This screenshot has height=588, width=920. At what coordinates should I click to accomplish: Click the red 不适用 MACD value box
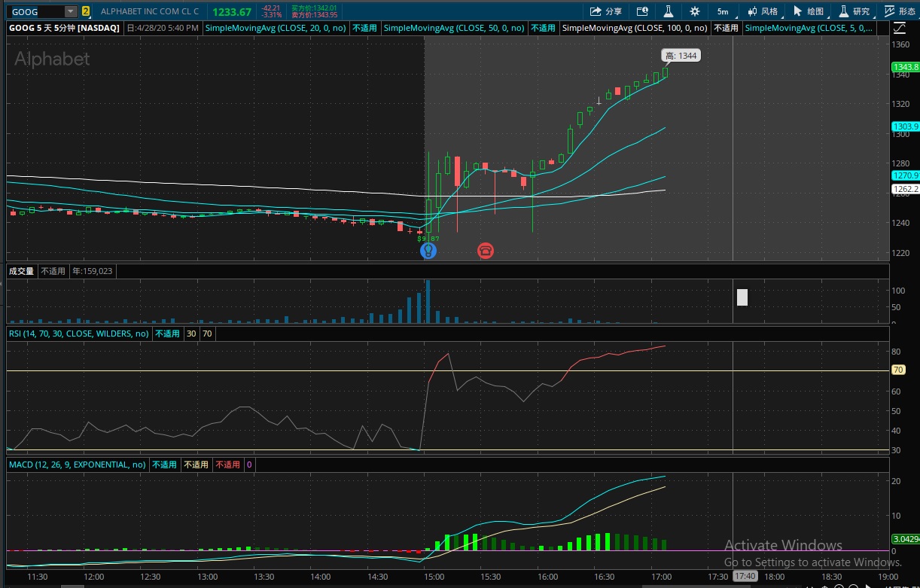(x=228, y=465)
